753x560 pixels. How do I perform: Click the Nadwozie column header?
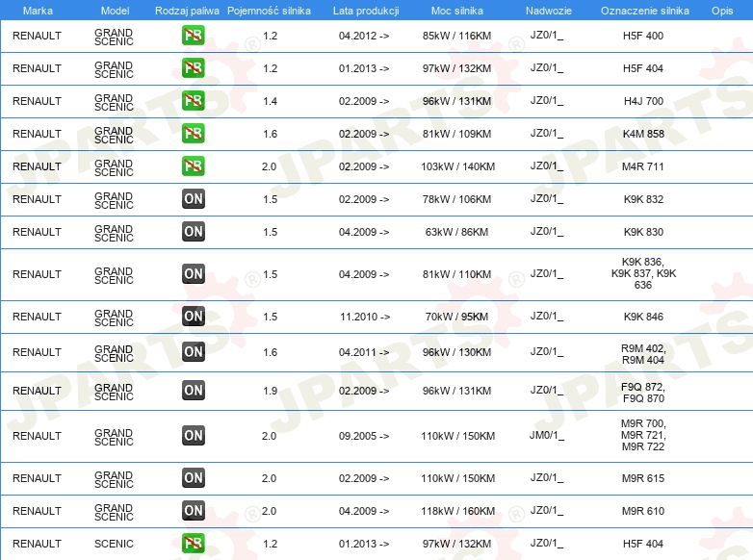(x=549, y=11)
